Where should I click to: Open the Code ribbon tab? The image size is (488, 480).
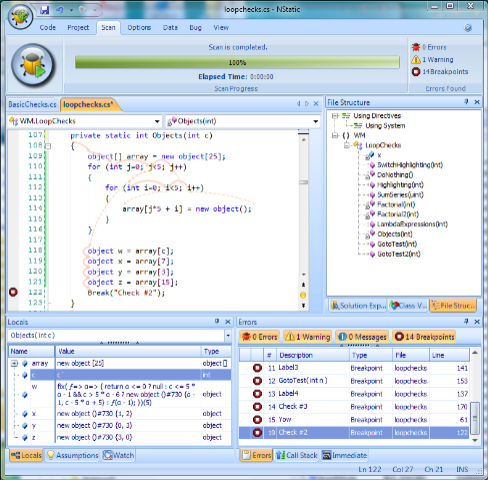click(x=48, y=28)
